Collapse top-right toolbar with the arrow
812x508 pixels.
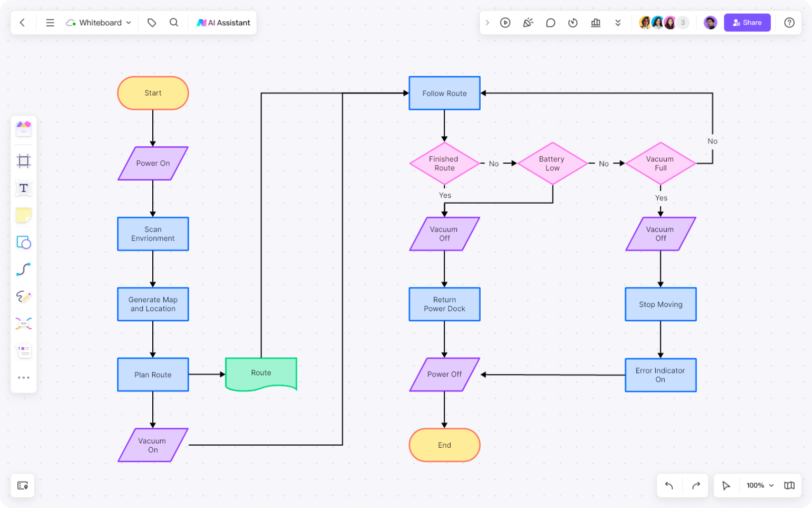pyautogui.click(x=487, y=23)
